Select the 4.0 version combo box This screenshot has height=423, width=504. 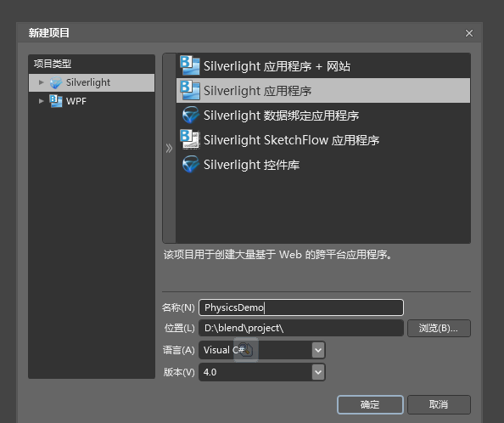pyautogui.click(x=262, y=372)
